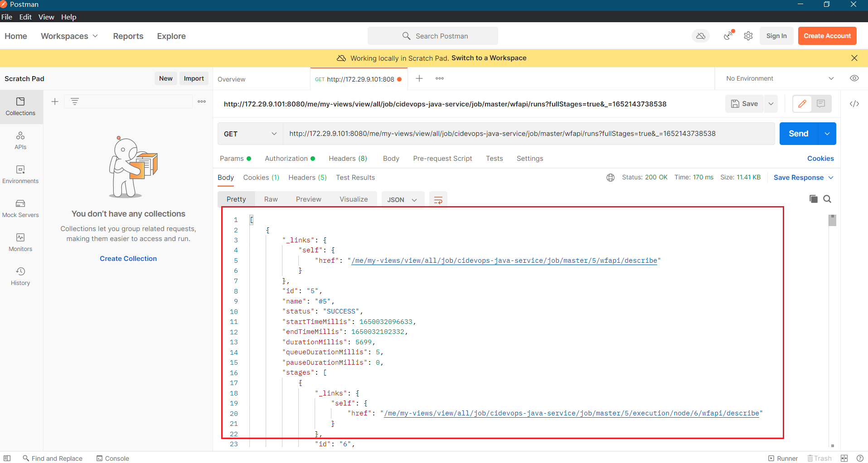
Task: Click the Cookies link under Send
Action: click(x=820, y=159)
